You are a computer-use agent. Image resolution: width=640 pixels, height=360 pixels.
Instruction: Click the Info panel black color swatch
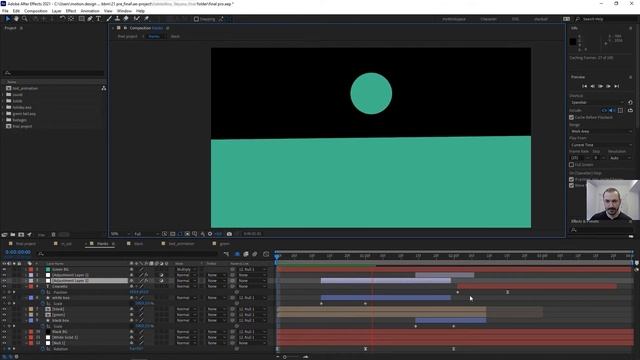coord(573,42)
